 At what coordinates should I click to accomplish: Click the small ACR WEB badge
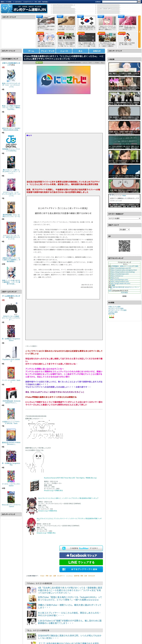[x=124, y=296]
